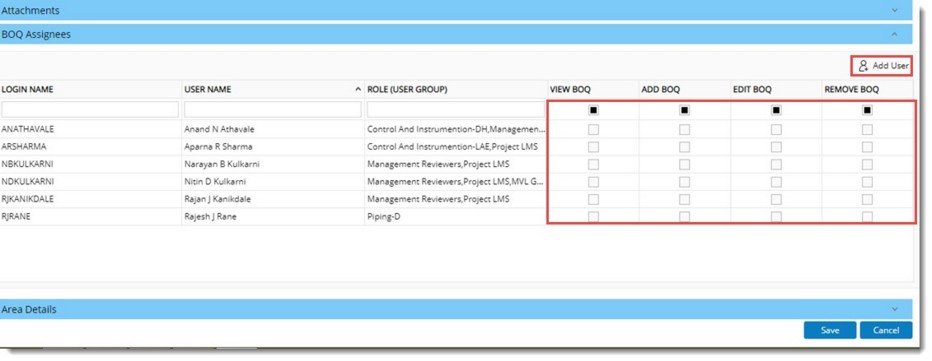Check ADD BOQ for ANATHAVALE

[685, 129]
